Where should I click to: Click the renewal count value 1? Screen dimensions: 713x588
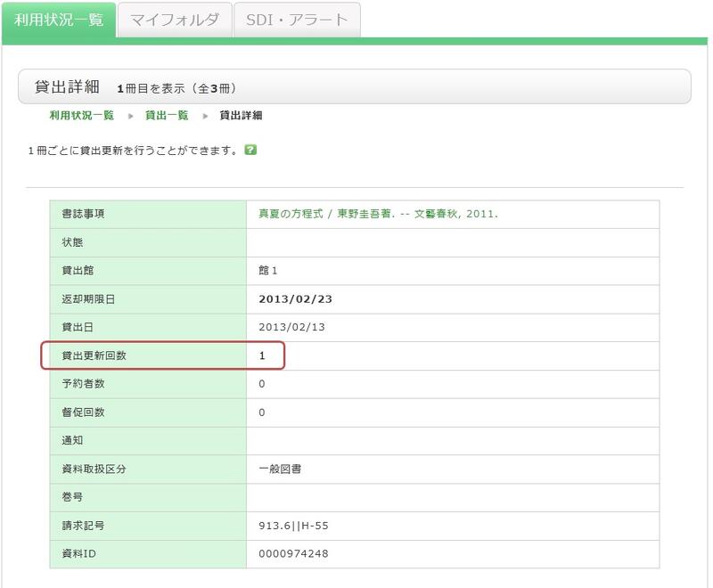[x=262, y=355]
